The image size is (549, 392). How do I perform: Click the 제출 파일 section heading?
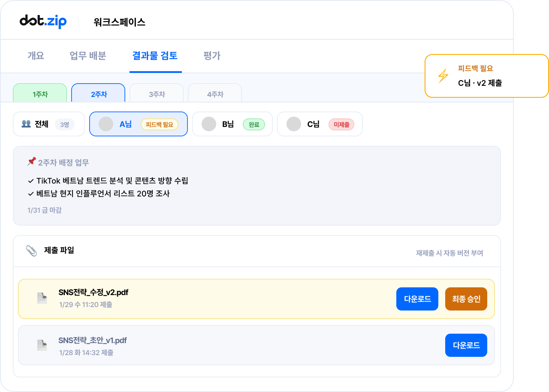pyautogui.click(x=59, y=250)
